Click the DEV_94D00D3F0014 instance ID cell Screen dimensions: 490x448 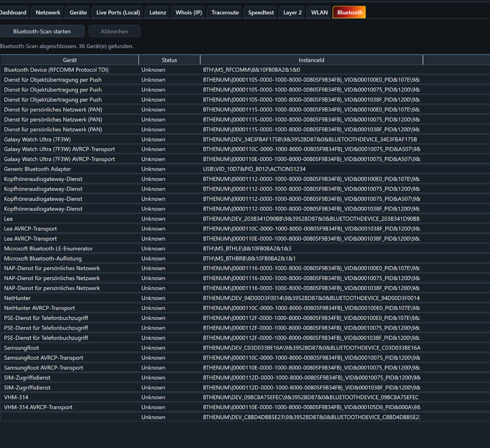pos(311,298)
